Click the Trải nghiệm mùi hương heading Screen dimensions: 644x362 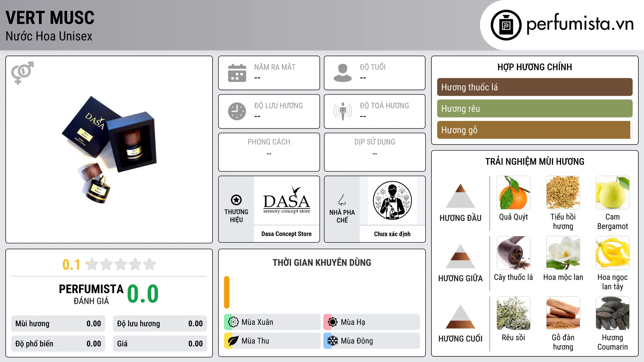tap(535, 162)
